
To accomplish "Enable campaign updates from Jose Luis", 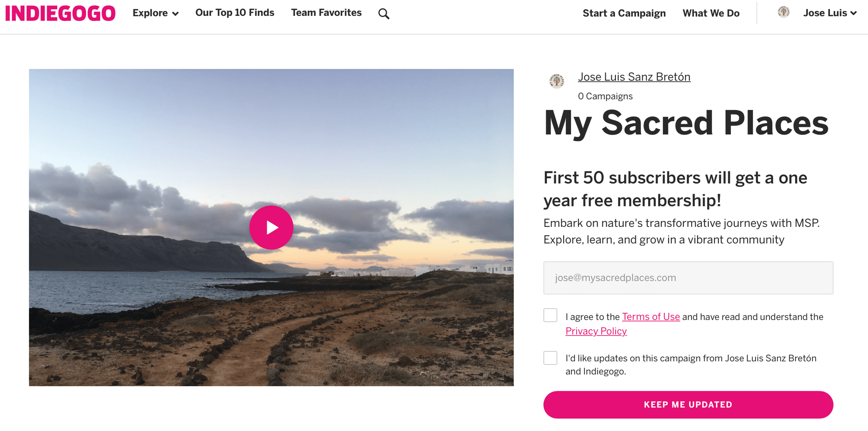I will point(550,358).
